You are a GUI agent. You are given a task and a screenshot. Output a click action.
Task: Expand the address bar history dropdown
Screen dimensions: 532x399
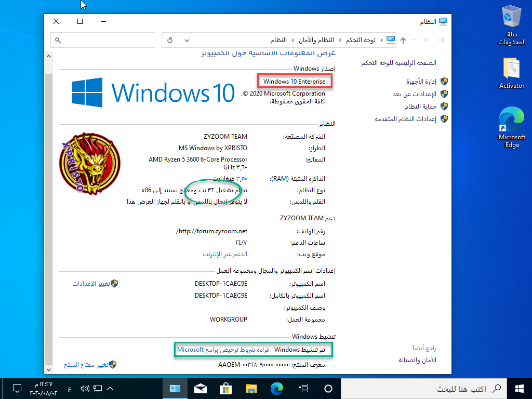[187, 41]
